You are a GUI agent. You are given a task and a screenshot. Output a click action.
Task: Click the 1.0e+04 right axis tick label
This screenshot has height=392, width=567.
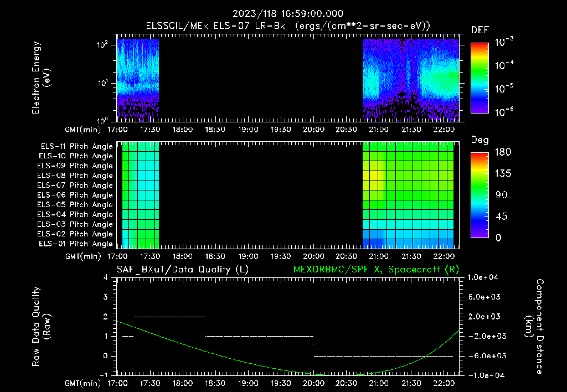(483, 278)
